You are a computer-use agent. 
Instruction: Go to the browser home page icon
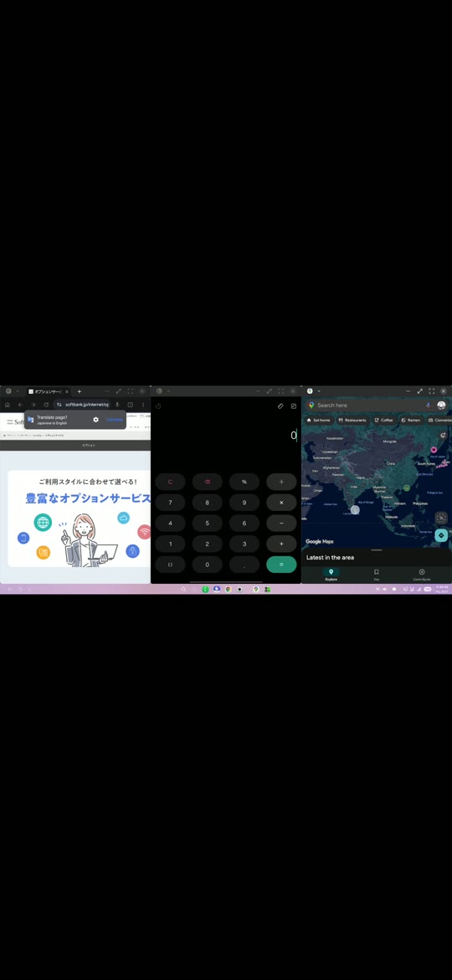click(8, 405)
